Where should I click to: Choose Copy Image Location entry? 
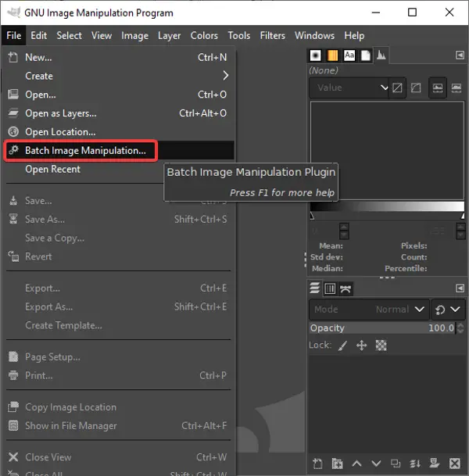(x=118, y=407)
